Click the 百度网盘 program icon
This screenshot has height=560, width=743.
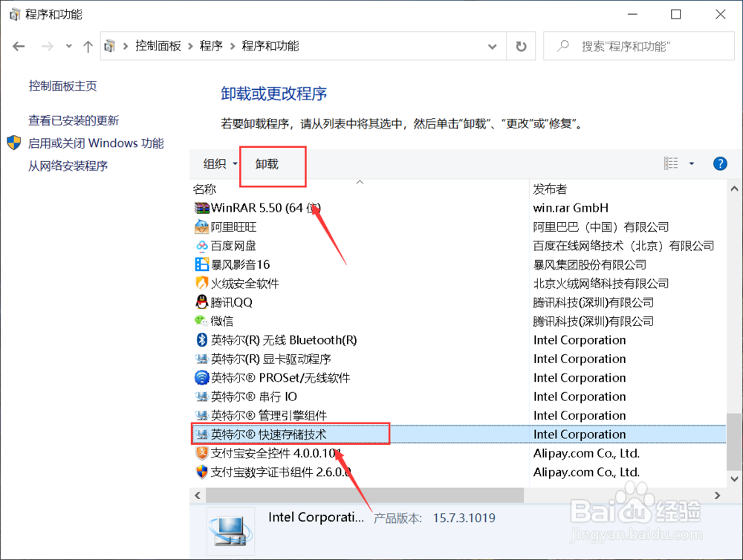pyautogui.click(x=202, y=246)
